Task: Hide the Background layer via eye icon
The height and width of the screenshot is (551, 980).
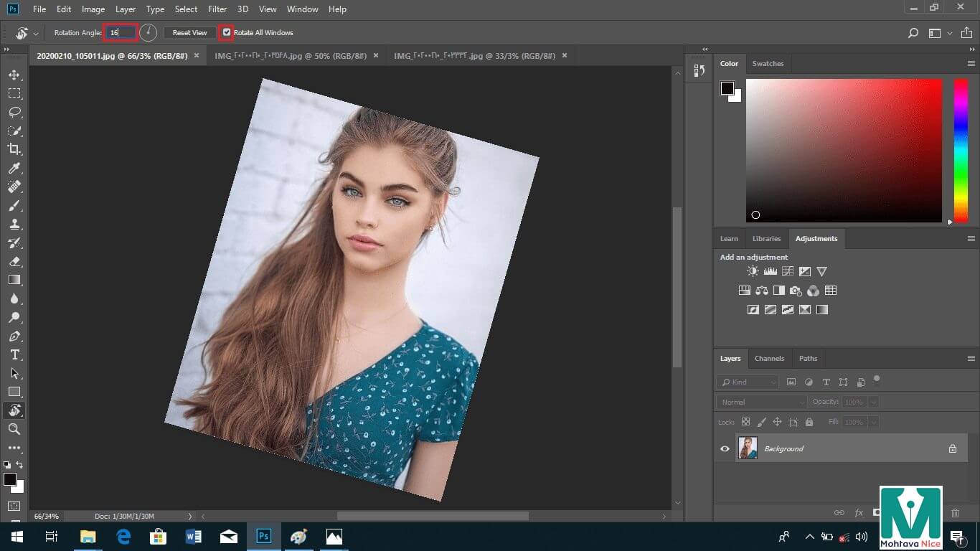Action: click(725, 448)
